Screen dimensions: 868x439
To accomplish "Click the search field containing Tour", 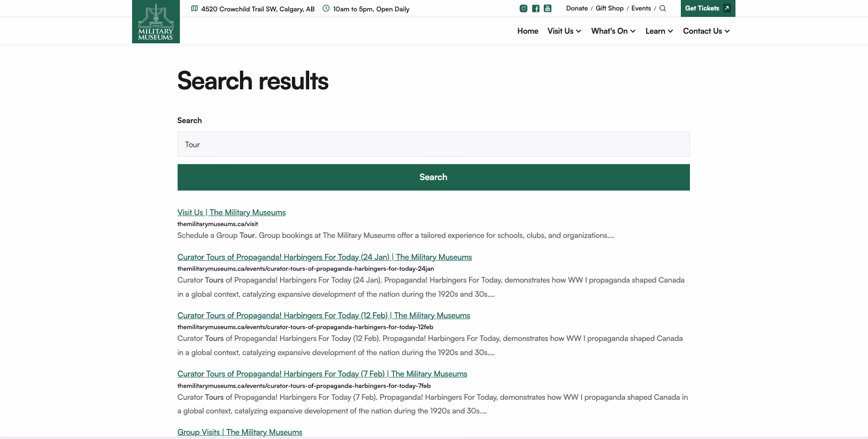I will coord(434,145).
